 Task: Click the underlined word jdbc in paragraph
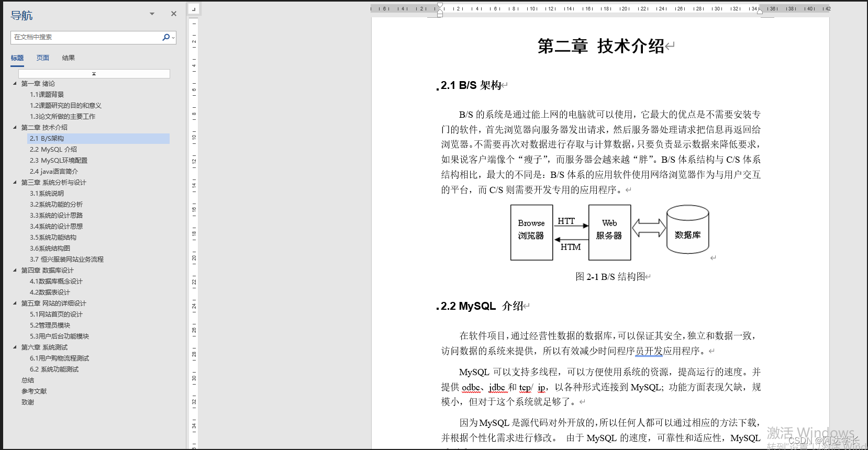click(x=497, y=387)
